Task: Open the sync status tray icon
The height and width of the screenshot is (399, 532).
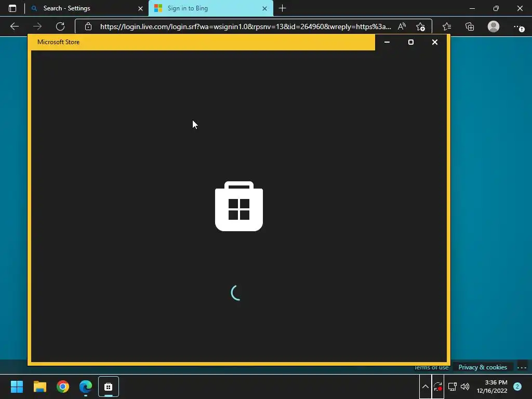Action: [437, 387]
